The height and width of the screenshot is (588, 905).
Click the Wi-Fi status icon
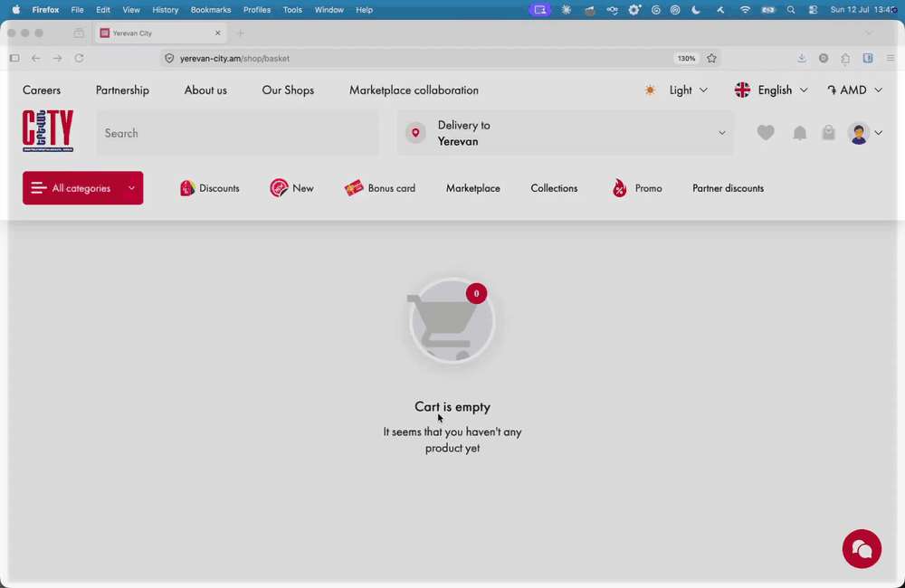click(x=745, y=10)
